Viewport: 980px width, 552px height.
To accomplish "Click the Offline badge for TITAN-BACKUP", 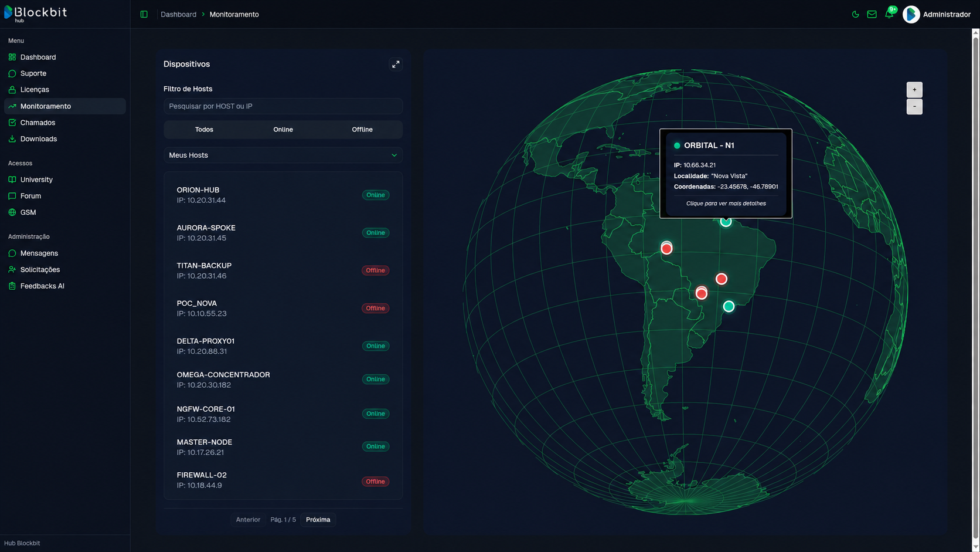I will pos(375,270).
